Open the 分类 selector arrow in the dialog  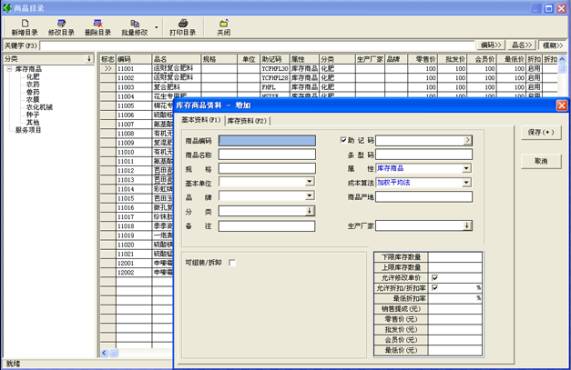pos(310,211)
